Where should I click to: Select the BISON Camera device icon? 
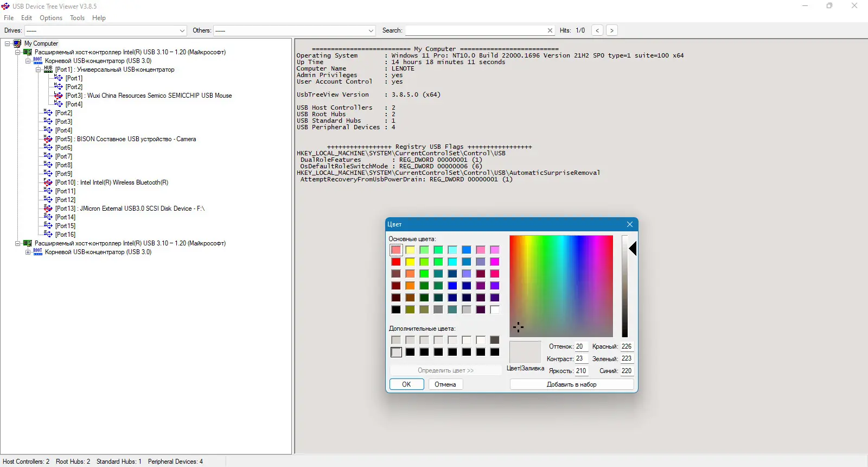pyautogui.click(x=48, y=139)
